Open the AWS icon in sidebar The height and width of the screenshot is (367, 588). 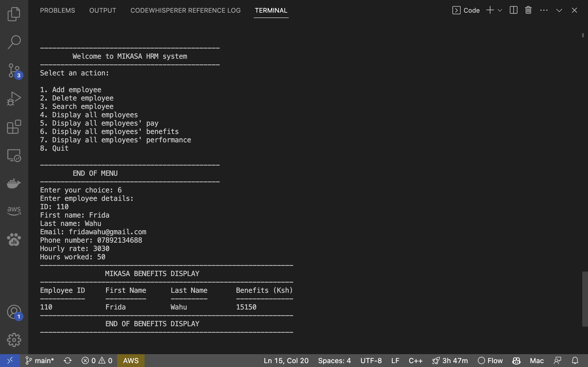14,211
